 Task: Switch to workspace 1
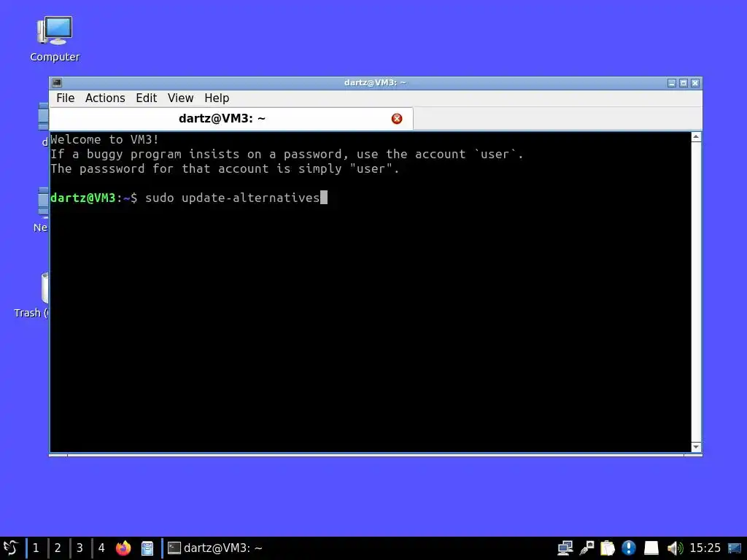coord(36,548)
